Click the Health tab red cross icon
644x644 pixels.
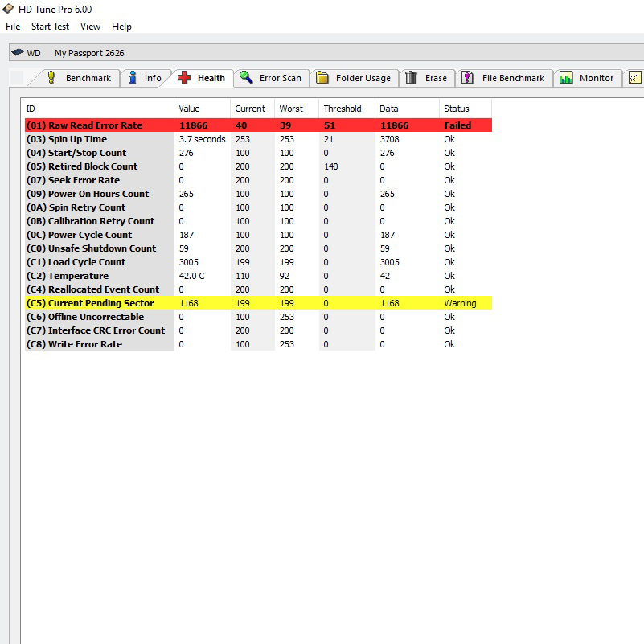pyautogui.click(x=184, y=78)
